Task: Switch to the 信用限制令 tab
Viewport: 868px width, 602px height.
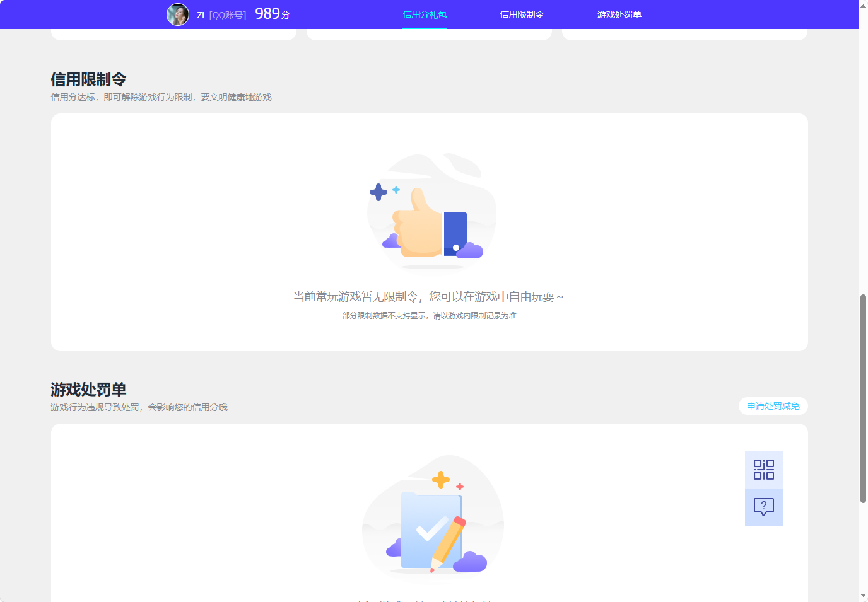Action: click(522, 14)
